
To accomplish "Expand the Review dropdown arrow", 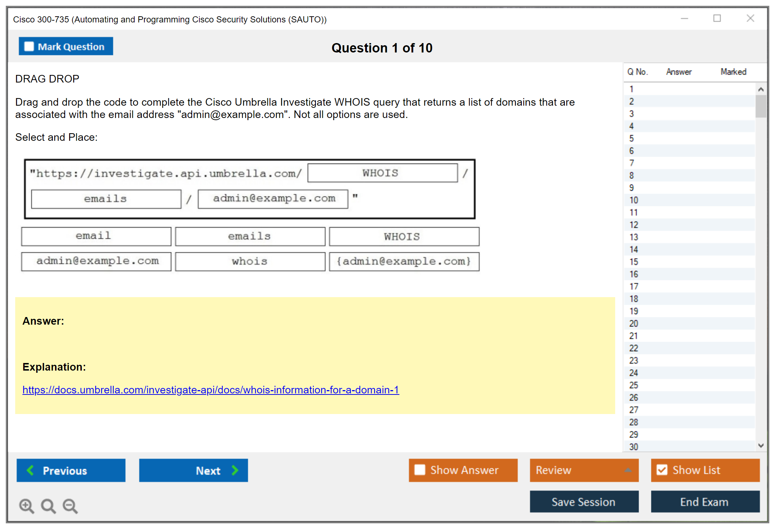I will pos(628,470).
